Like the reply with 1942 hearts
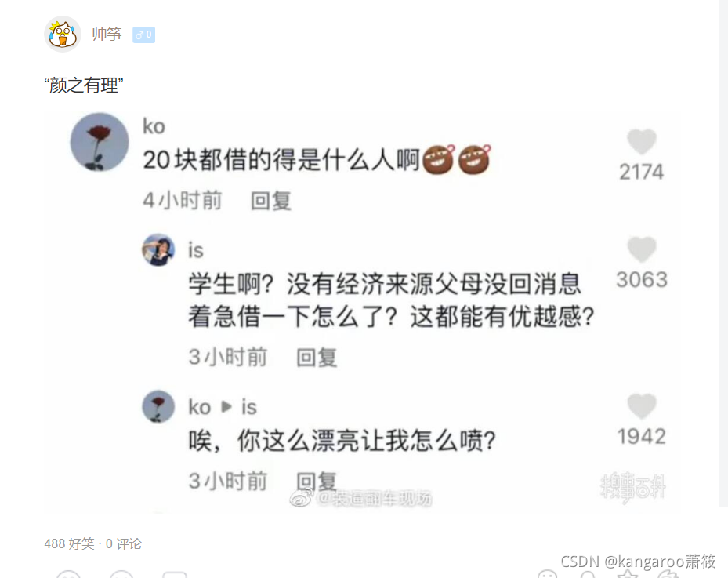 click(642, 405)
